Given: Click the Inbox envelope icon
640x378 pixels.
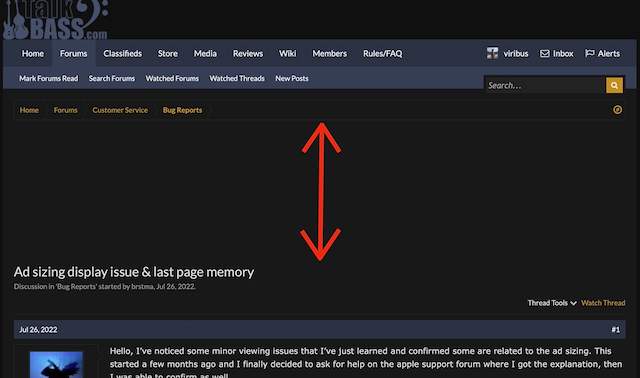Looking at the screenshot, I should pos(544,53).
